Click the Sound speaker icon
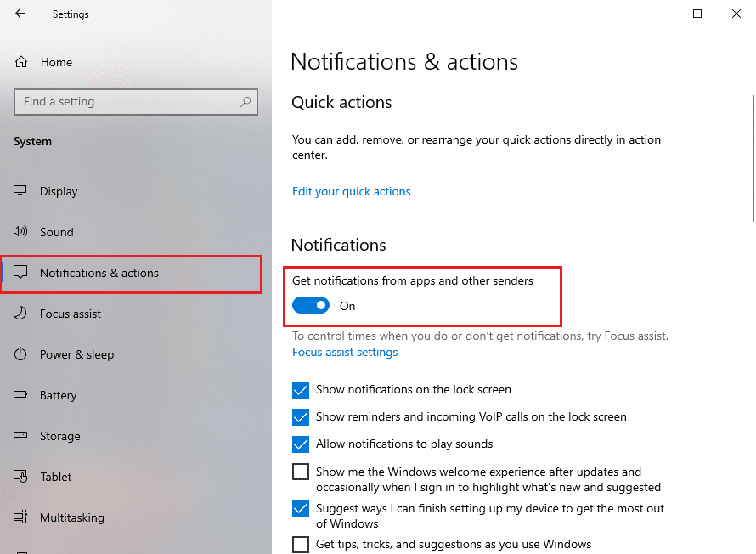 point(21,232)
